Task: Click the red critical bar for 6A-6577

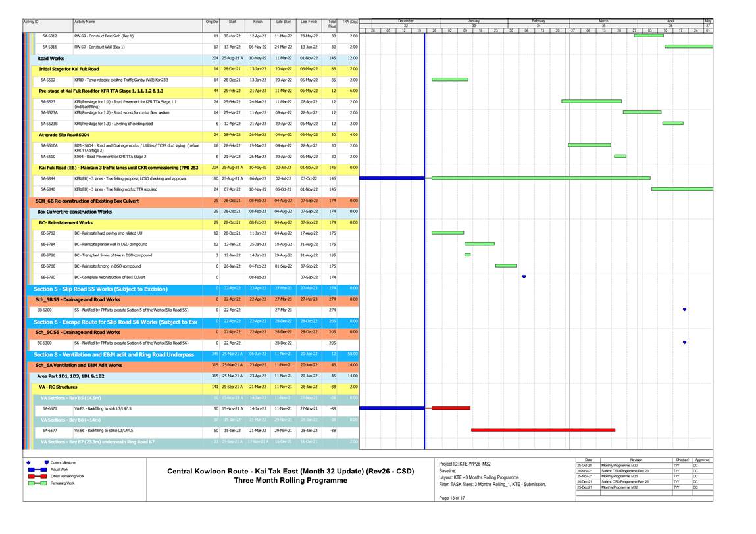Action: coord(543,430)
